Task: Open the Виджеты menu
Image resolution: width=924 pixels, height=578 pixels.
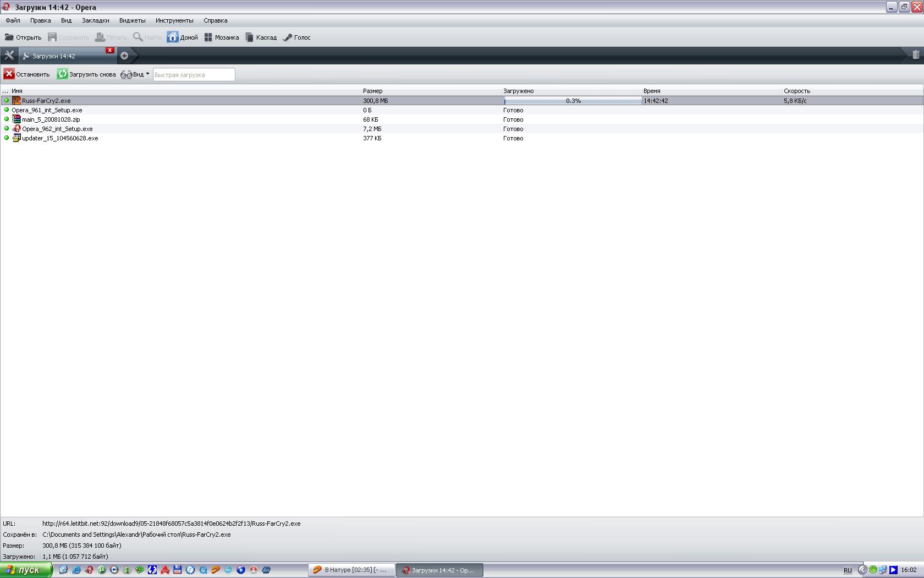Action: [133, 20]
